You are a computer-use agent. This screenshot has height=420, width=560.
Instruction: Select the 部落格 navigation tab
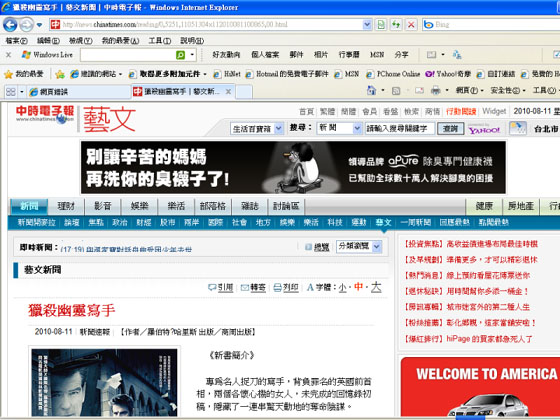(x=213, y=206)
